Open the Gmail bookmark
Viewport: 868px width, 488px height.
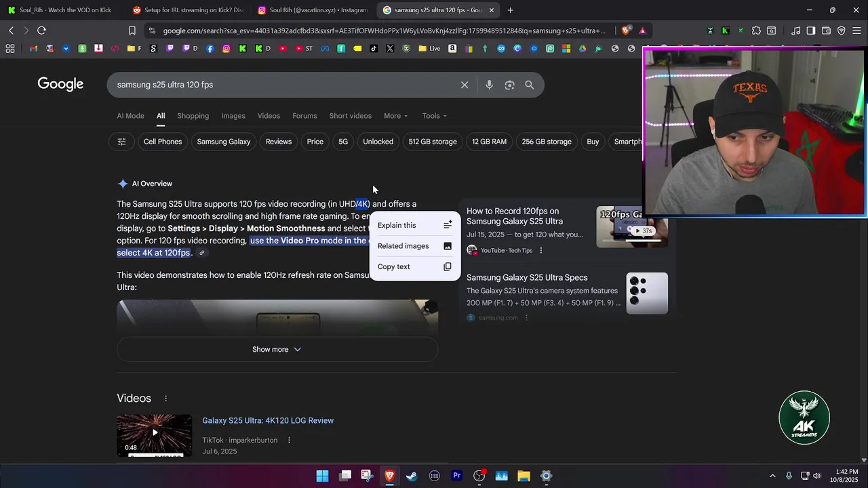33,49
